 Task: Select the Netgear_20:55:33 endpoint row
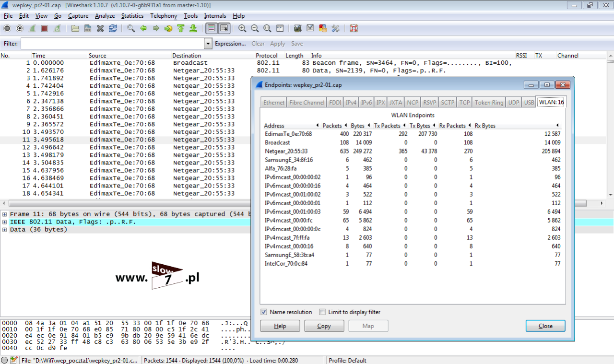413,151
